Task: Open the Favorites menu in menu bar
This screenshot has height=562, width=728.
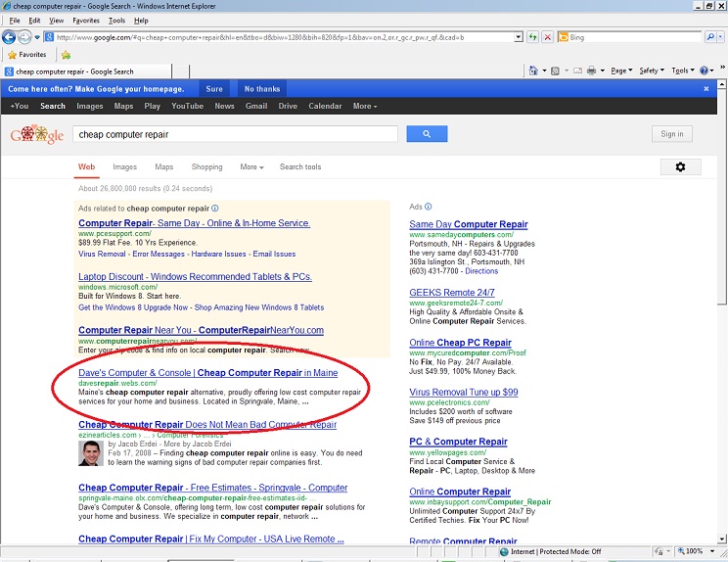Action: click(86, 21)
